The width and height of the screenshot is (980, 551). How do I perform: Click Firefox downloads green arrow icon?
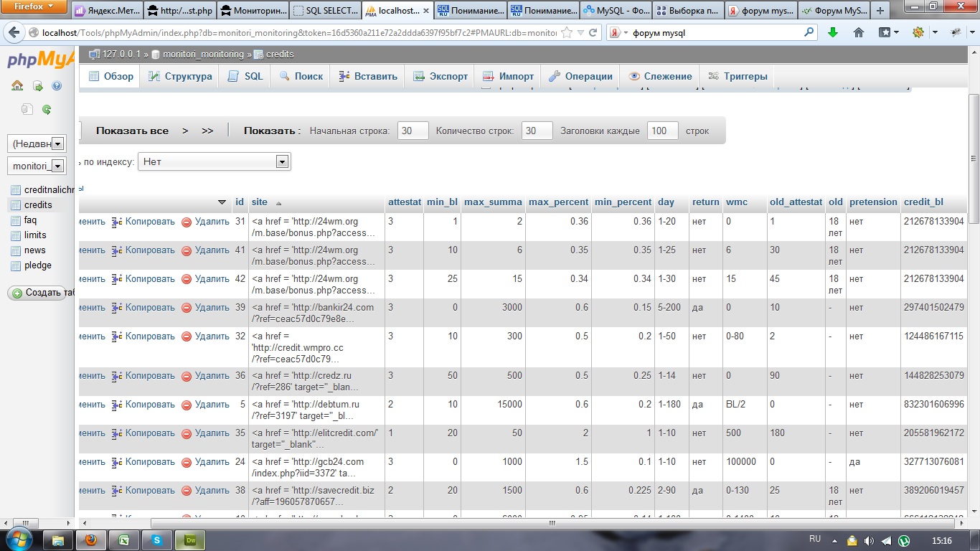pyautogui.click(x=833, y=32)
